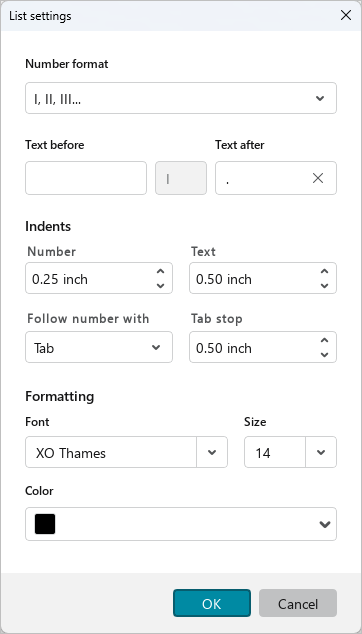Viewport: 362px width, 634px height.
Task: Click the Text before input field
Action: [x=86, y=178]
